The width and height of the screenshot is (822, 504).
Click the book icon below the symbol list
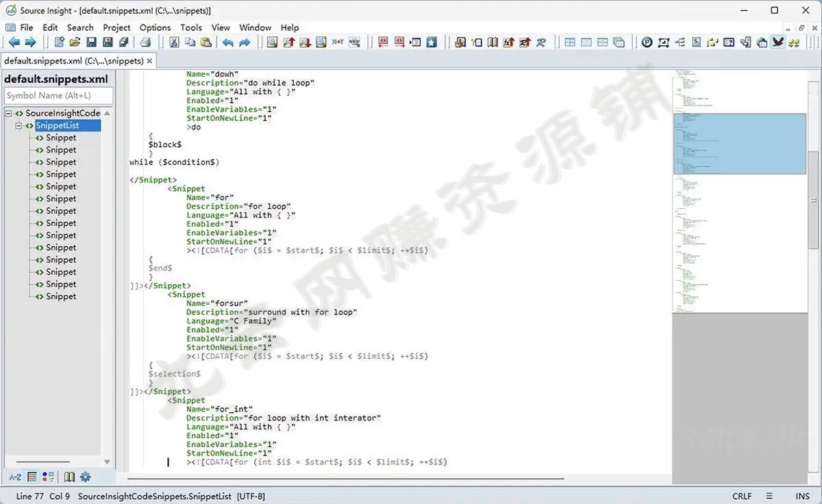point(69,477)
